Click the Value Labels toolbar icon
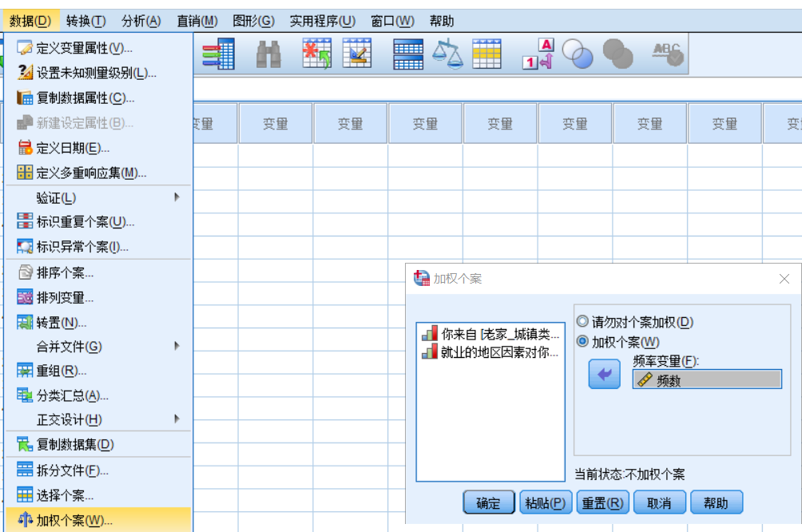 538,54
